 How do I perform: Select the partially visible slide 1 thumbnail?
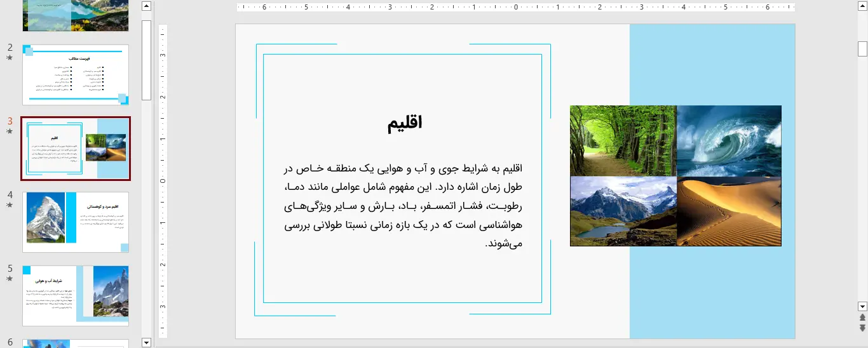tap(76, 15)
